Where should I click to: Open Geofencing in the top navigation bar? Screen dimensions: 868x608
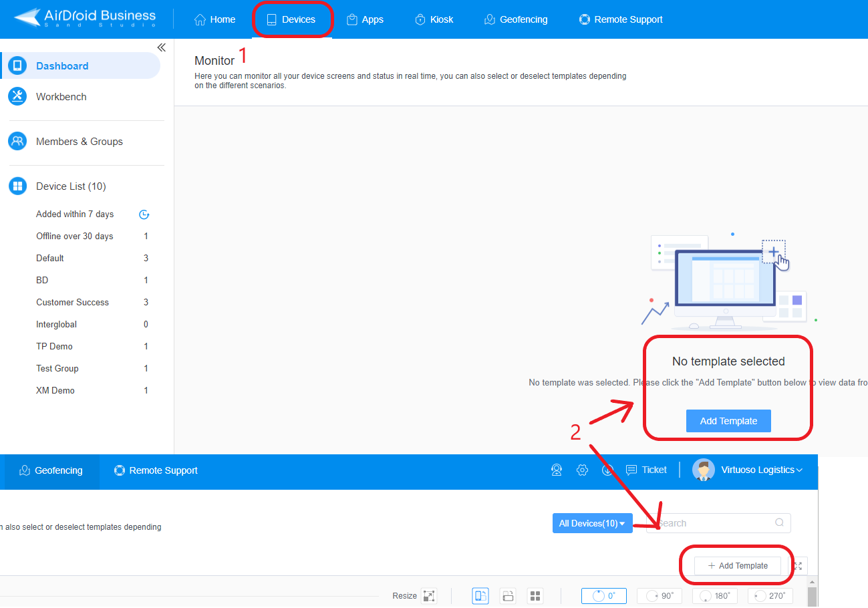(x=516, y=19)
